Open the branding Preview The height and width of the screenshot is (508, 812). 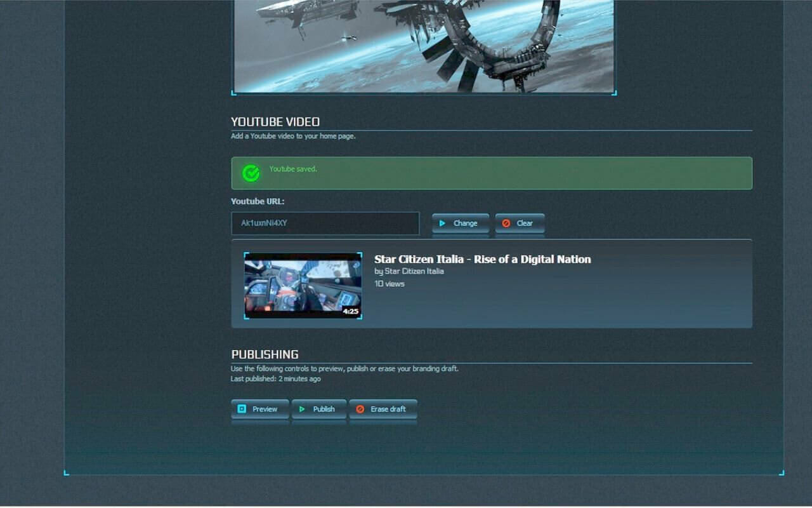[x=260, y=409]
